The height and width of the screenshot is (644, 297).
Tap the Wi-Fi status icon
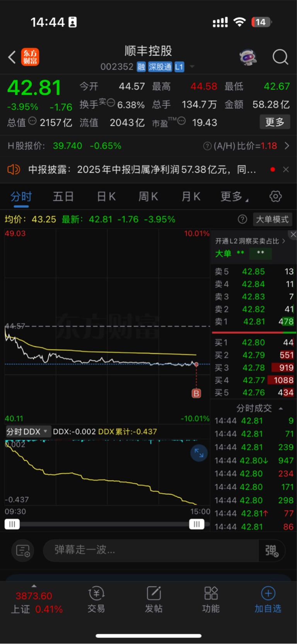[x=240, y=22]
